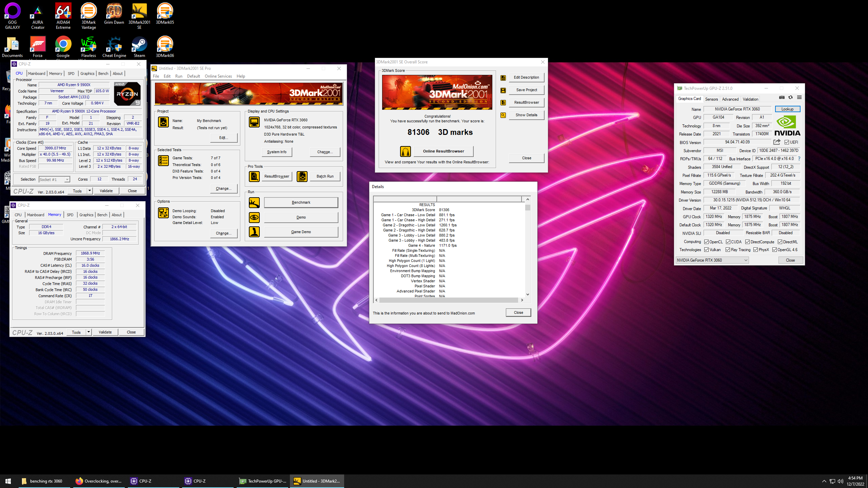Viewport: 868px width, 488px height.
Task: Show hidden system tray icons chevron
Action: [824, 481]
